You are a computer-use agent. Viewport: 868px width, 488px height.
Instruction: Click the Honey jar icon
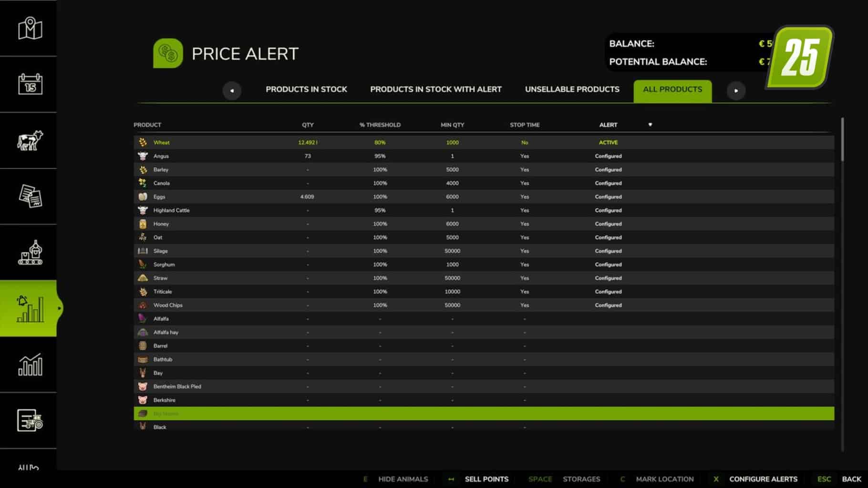pyautogui.click(x=143, y=224)
